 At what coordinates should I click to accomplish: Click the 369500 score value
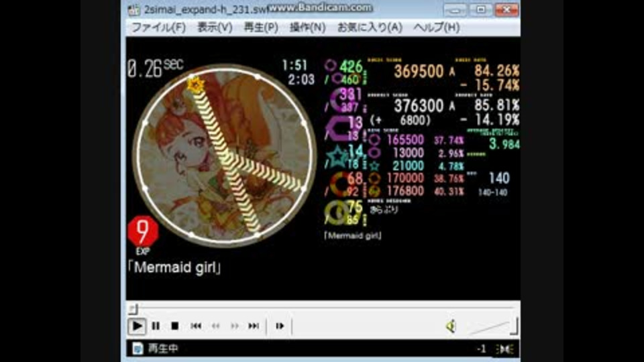click(419, 72)
